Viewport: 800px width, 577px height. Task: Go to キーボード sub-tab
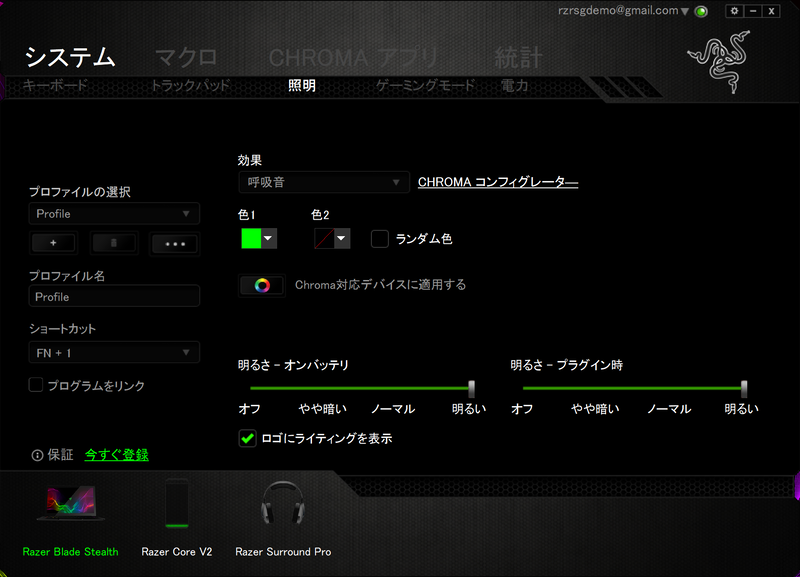(55, 85)
